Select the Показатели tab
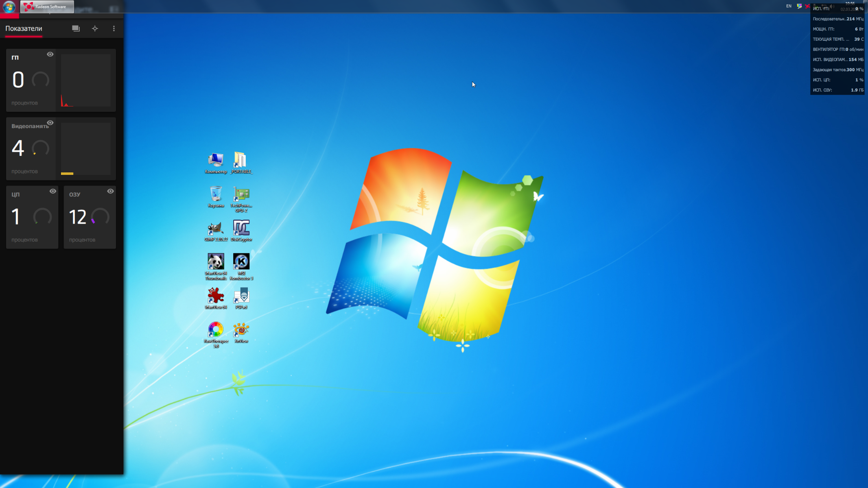The image size is (868, 488). click(x=24, y=28)
